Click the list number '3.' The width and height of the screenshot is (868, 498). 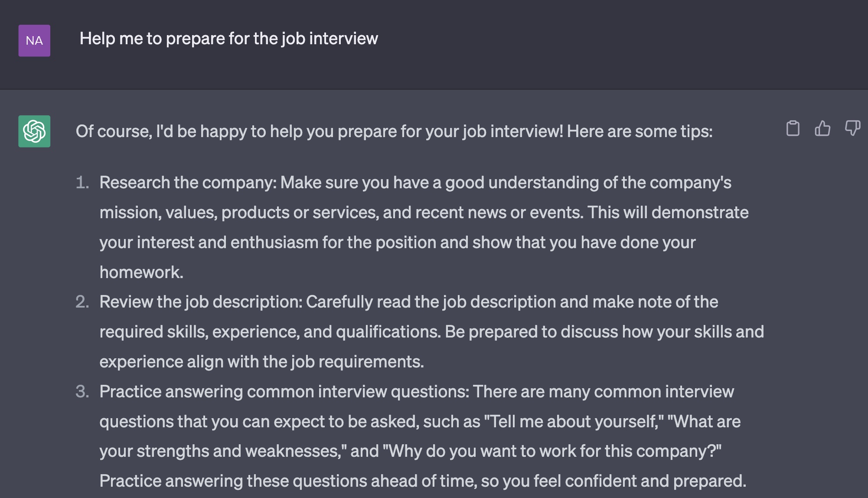point(82,392)
